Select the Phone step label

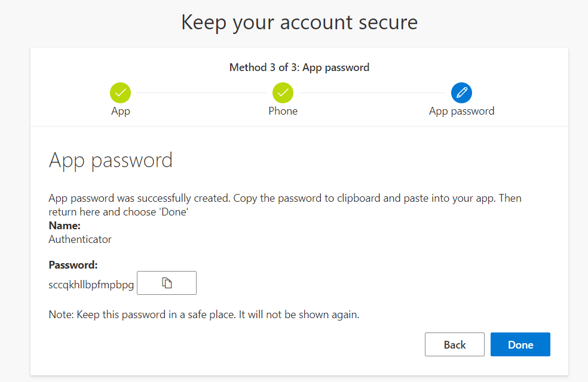pyautogui.click(x=283, y=111)
